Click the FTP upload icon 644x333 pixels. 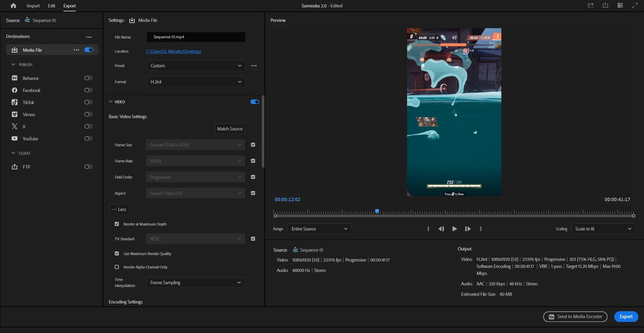coord(14,167)
